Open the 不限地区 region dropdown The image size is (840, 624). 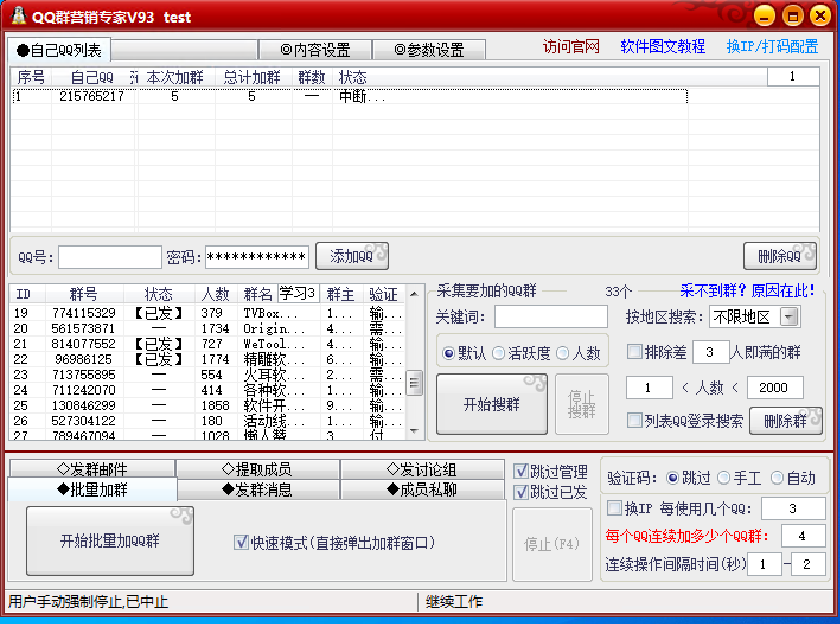(788, 316)
